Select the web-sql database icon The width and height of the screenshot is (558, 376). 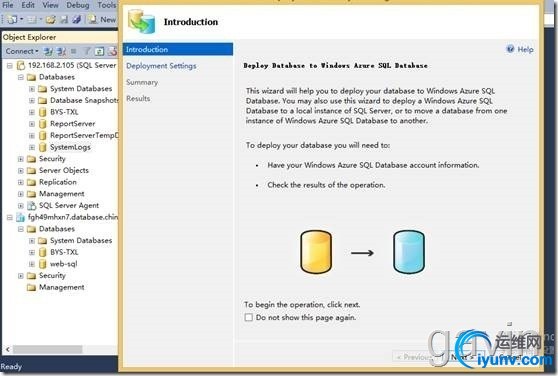[x=42, y=264]
